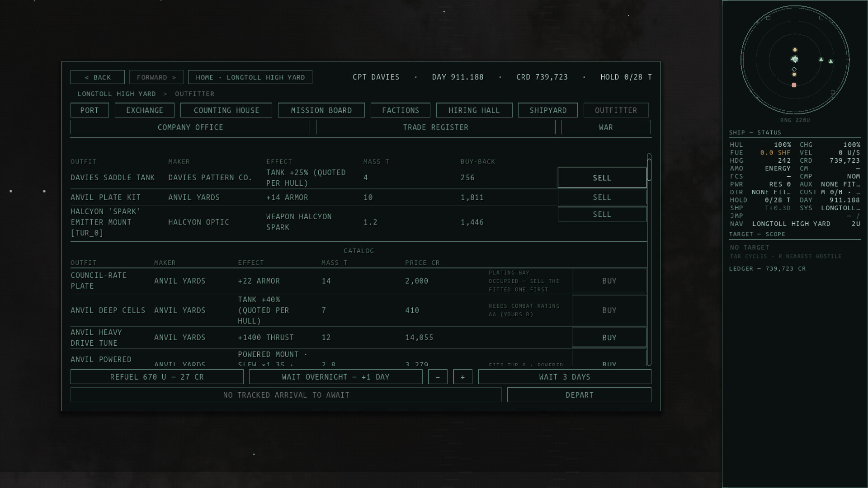This screenshot has width=868, height=488.
Task: Click the ship icon at radar center
Action: tap(794, 59)
